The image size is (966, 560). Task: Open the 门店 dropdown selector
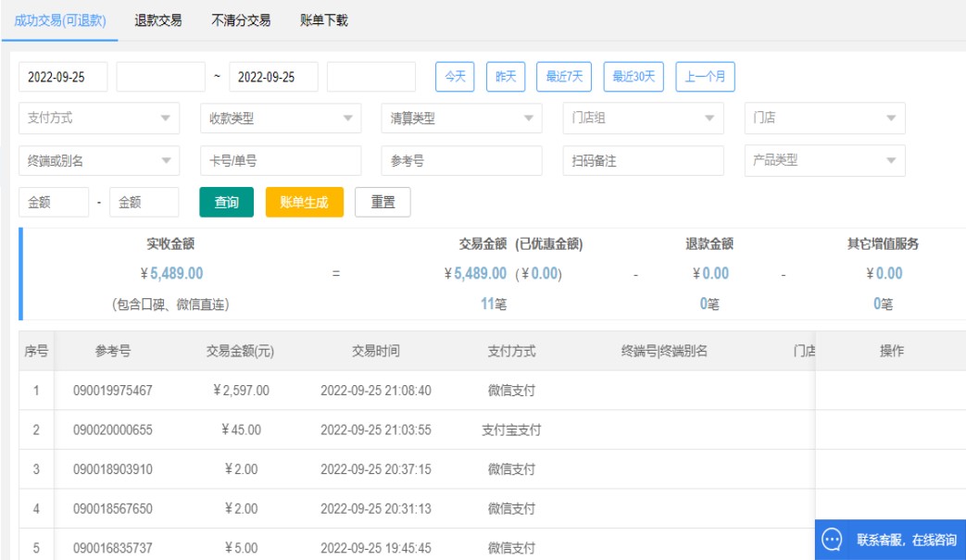pyautogui.click(x=824, y=118)
